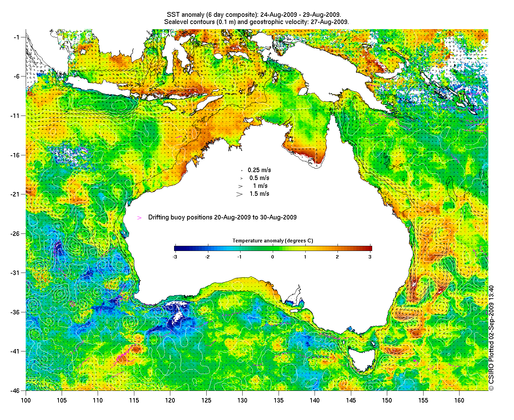Click the 0.5 m/s velocity arrow symbol

(x=242, y=178)
